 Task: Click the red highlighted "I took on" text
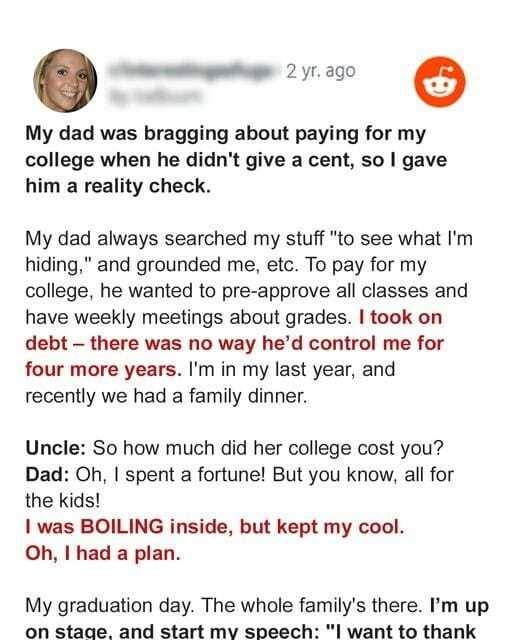pos(401,317)
